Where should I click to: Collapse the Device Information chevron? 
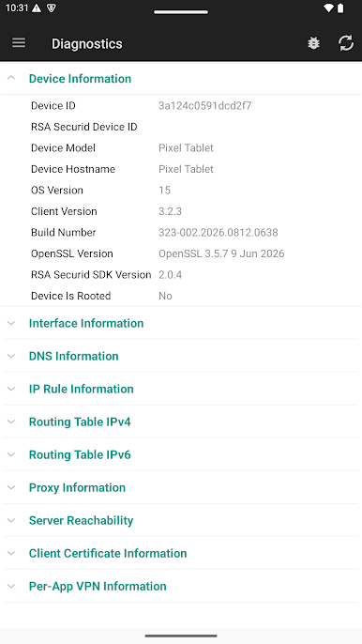click(x=11, y=78)
